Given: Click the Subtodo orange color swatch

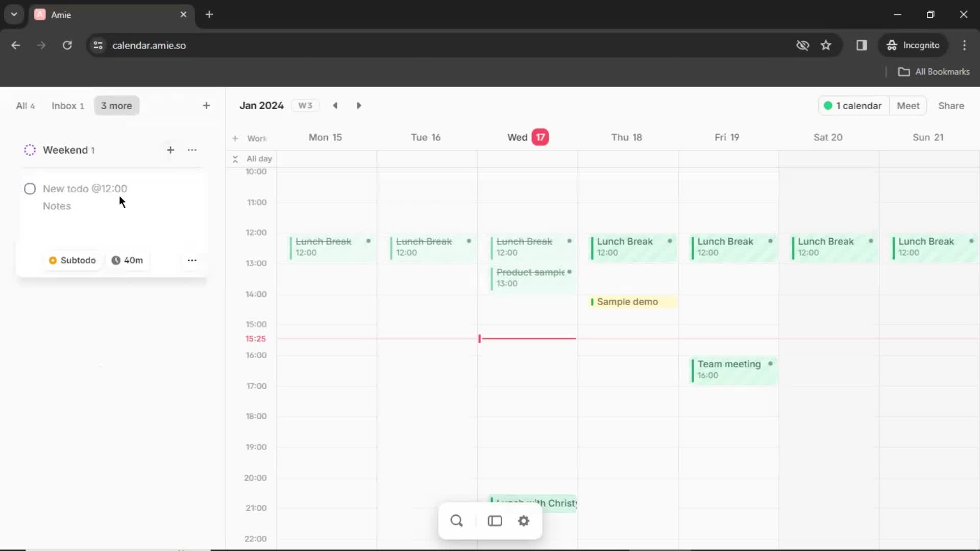Looking at the screenshot, I should [x=53, y=260].
